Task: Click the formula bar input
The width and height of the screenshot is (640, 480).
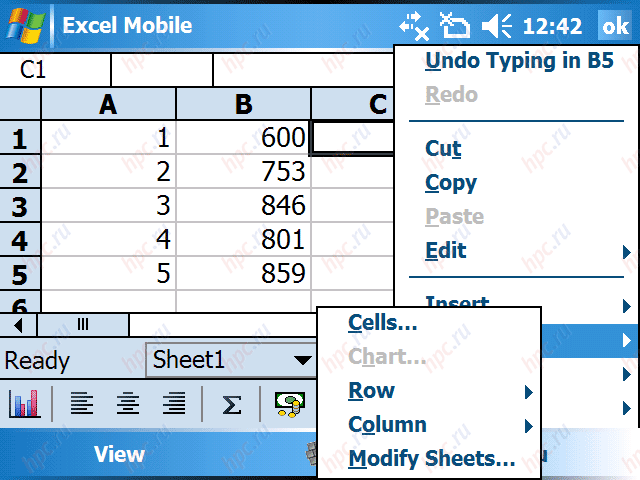Action: point(303,69)
